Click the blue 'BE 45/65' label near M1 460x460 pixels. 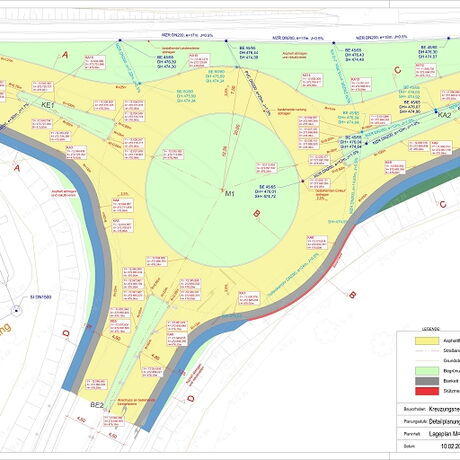(268, 187)
